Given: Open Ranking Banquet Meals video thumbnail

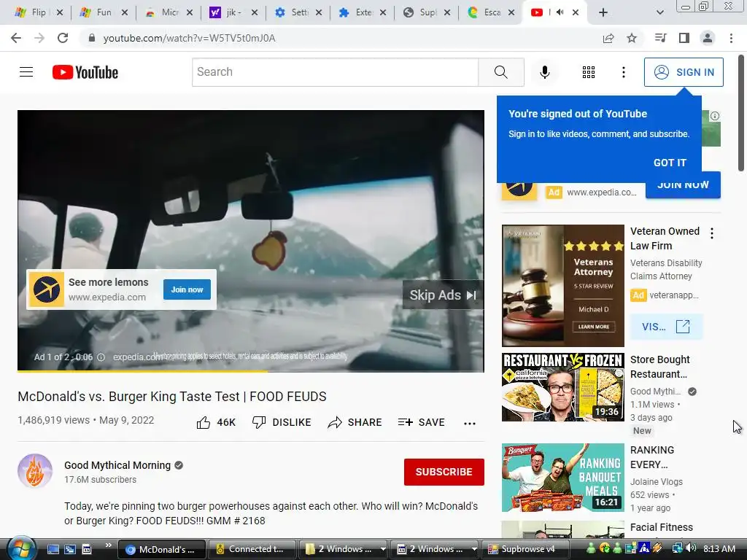Looking at the screenshot, I should [562, 478].
